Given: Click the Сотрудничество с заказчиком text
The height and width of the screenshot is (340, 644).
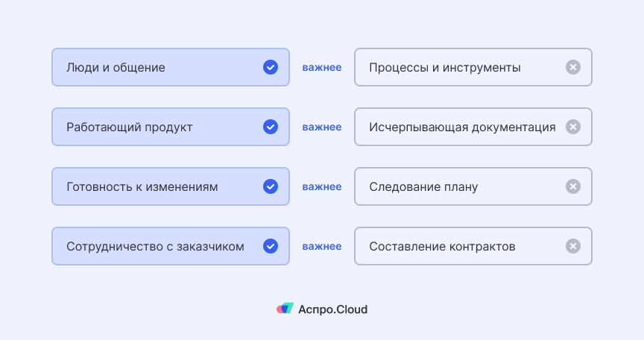Looking at the screenshot, I should [x=155, y=247].
